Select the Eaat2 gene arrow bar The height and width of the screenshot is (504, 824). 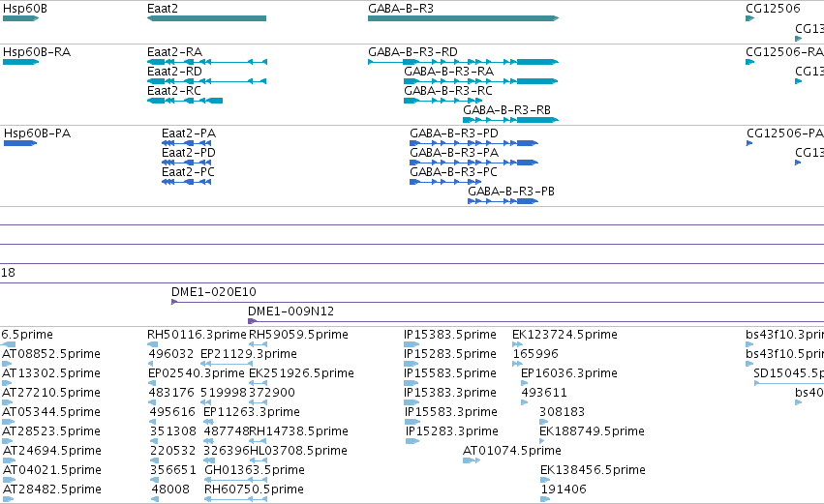click(x=206, y=18)
